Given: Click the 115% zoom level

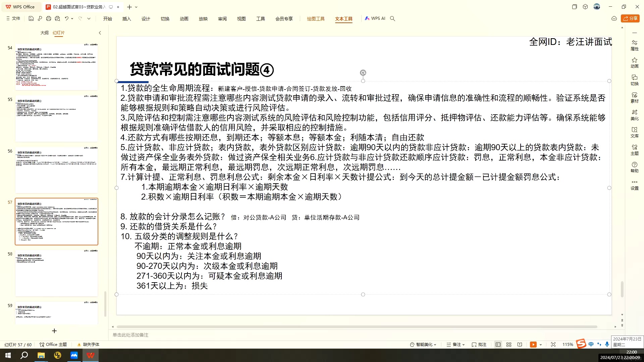Looking at the screenshot, I should [568, 345].
